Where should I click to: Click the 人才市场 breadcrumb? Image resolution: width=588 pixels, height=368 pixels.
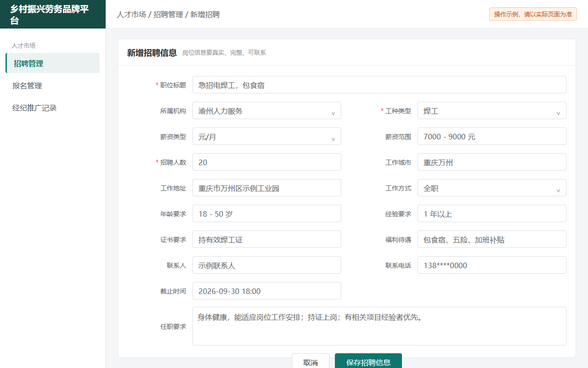[131, 14]
